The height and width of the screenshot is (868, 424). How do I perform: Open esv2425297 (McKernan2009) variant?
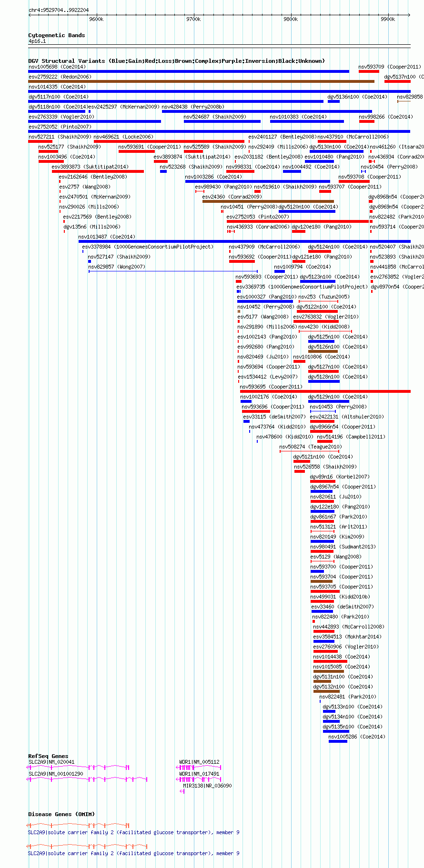[x=124, y=107]
